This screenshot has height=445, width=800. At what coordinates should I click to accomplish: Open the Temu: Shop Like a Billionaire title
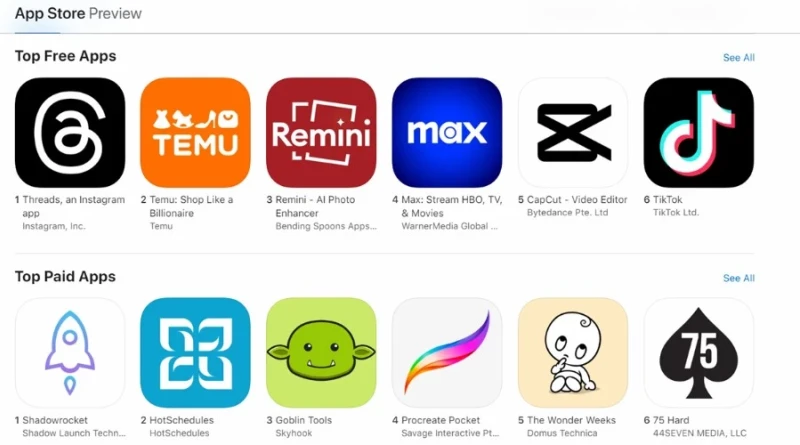click(191, 206)
